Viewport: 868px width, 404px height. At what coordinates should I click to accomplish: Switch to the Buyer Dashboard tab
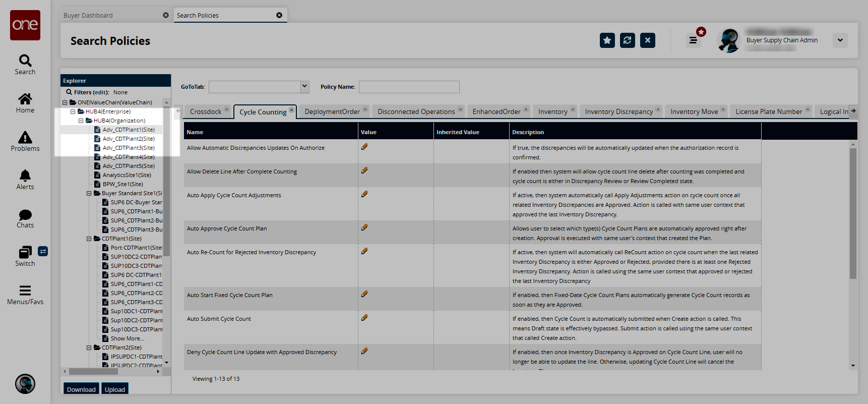tap(88, 15)
